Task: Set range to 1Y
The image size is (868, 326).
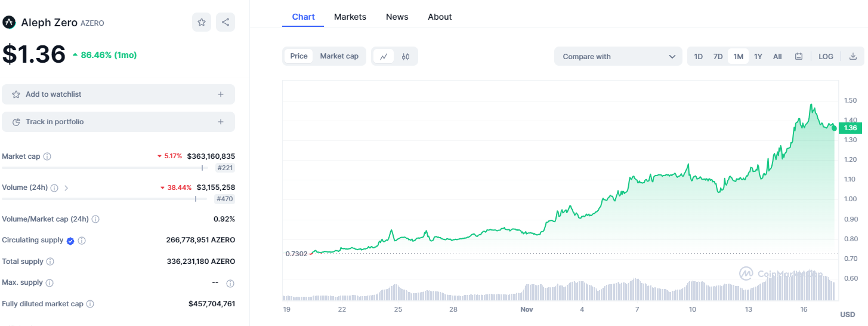Action: 758,57
